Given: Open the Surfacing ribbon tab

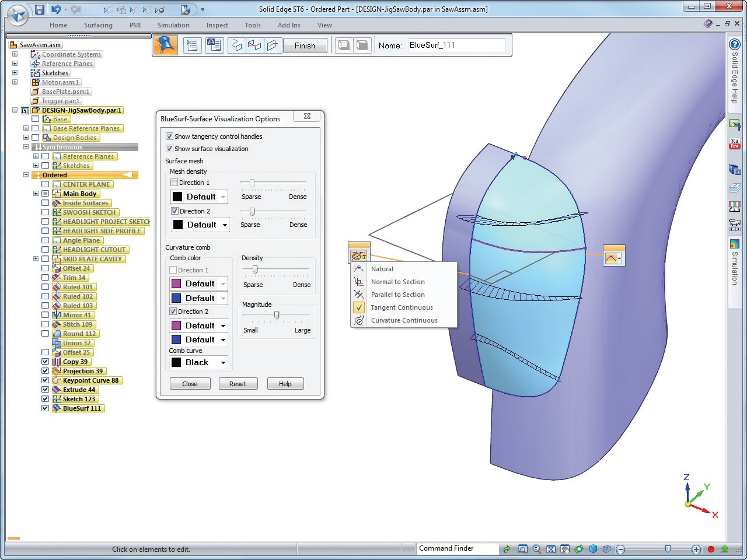Looking at the screenshot, I should (98, 25).
